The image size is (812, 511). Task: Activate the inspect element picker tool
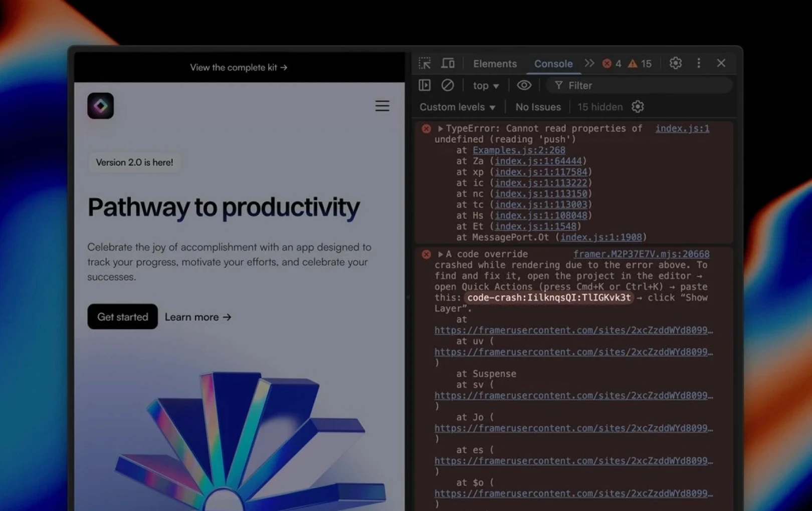(425, 64)
